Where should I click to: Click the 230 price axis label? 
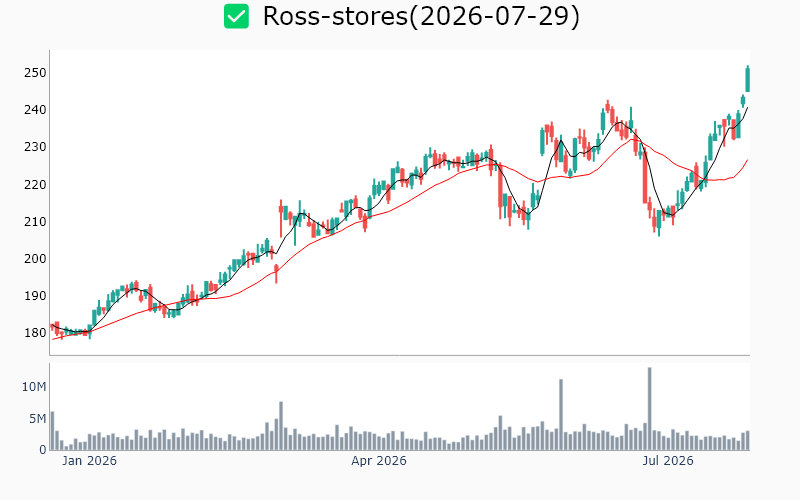click(x=35, y=147)
